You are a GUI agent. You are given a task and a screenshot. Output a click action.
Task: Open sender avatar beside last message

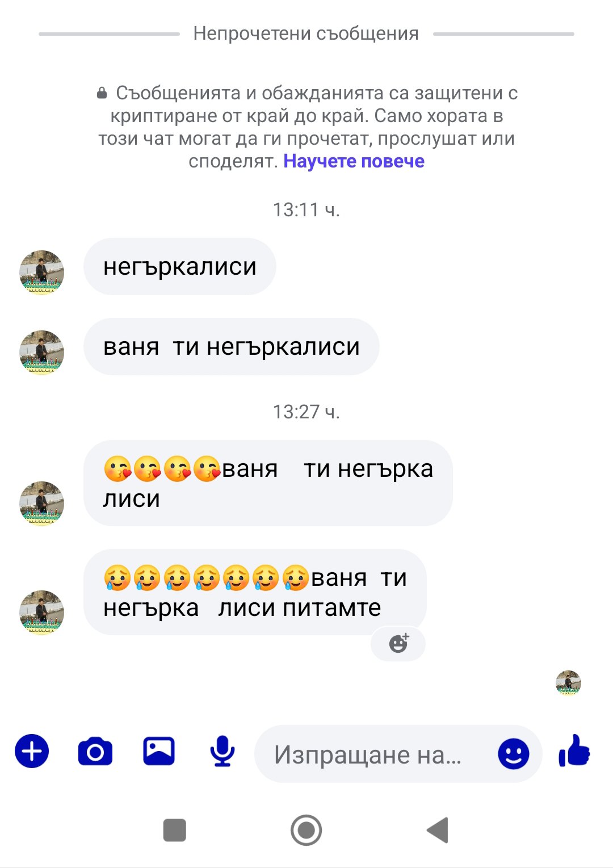pyautogui.click(x=42, y=613)
